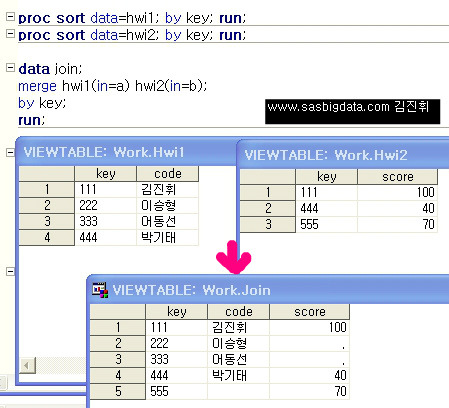
Task: Click score cell 70 in Work.Hwi2
Action: point(397,224)
